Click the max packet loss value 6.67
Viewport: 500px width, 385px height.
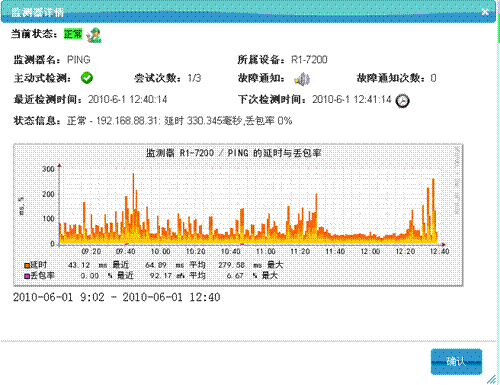(235, 276)
